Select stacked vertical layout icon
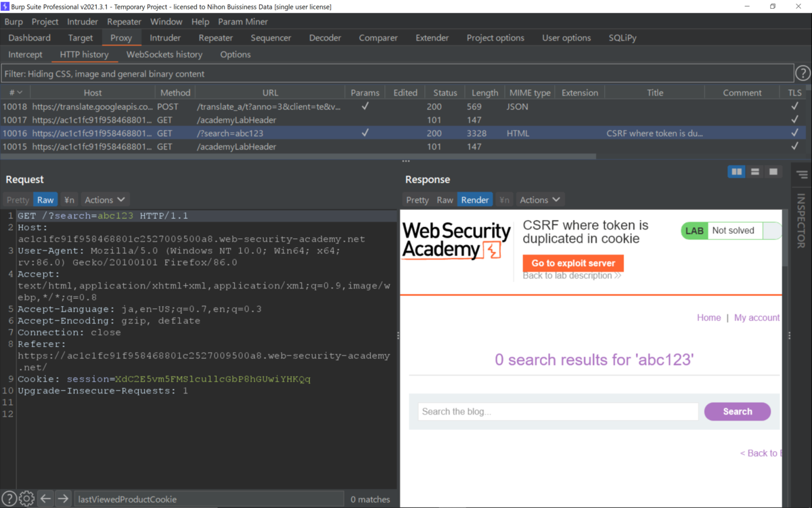 point(755,172)
